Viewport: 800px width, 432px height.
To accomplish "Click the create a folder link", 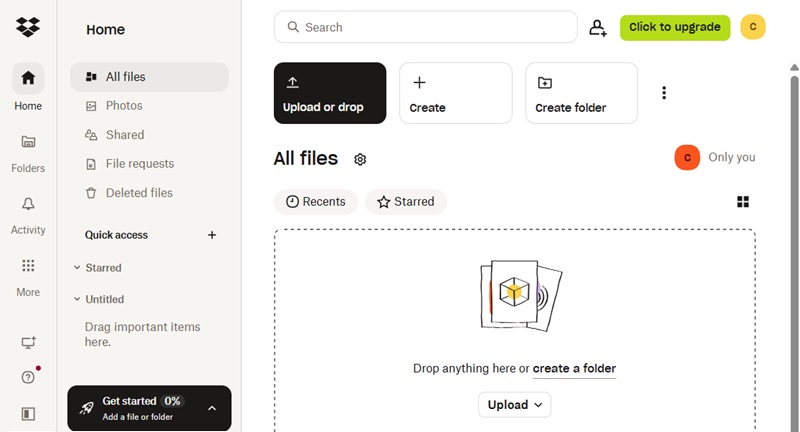I will [574, 369].
